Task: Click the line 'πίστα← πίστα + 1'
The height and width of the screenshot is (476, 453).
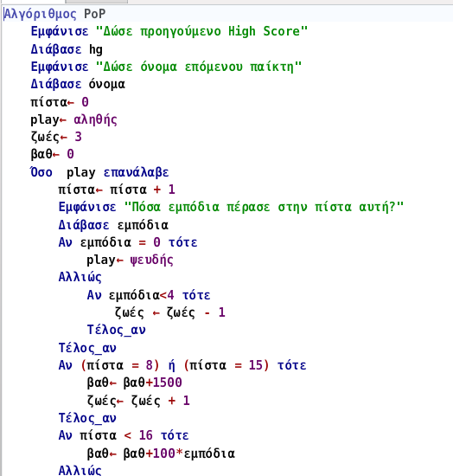Action: click(117, 190)
